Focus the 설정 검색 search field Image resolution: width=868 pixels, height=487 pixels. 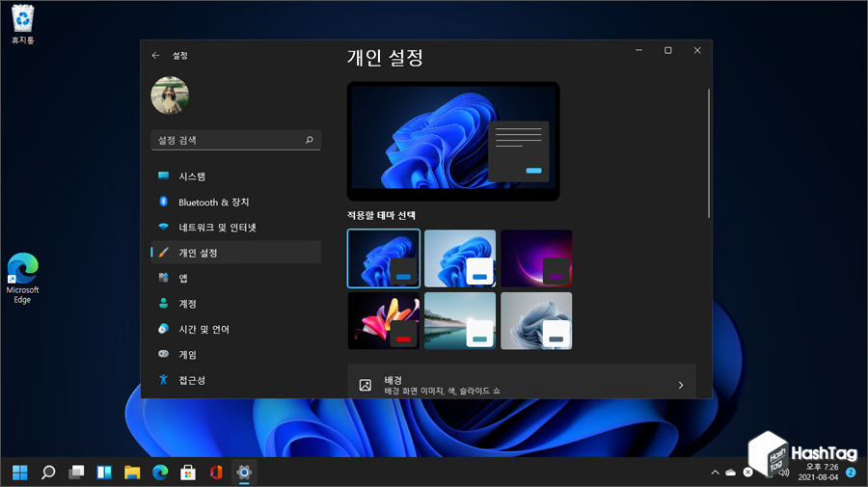coord(236,140)
